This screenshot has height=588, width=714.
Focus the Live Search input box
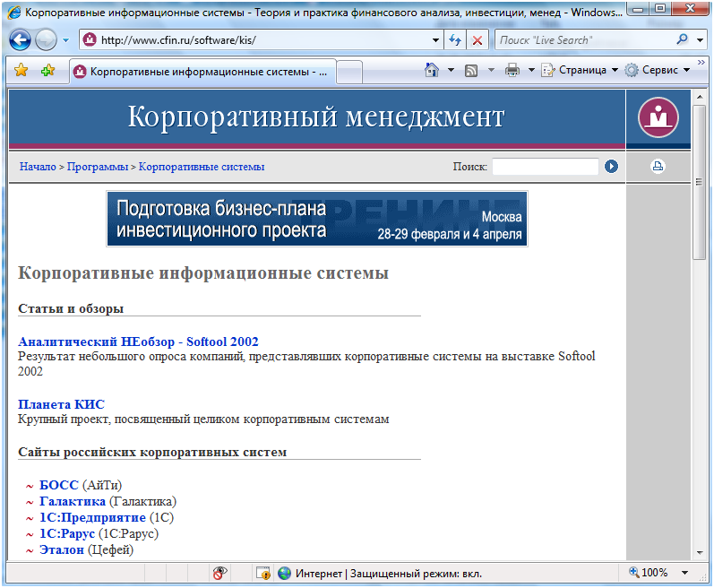[x=585, y=40]
